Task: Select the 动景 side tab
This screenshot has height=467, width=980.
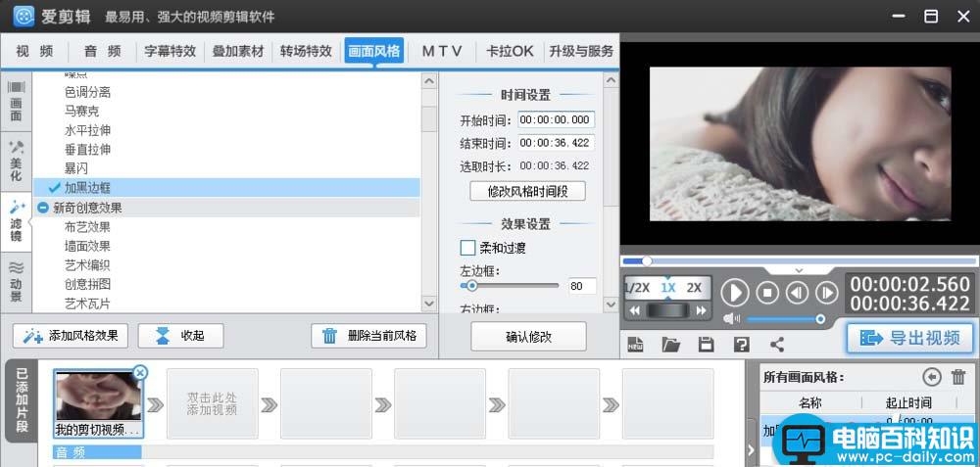Action: tap(17, 282)
